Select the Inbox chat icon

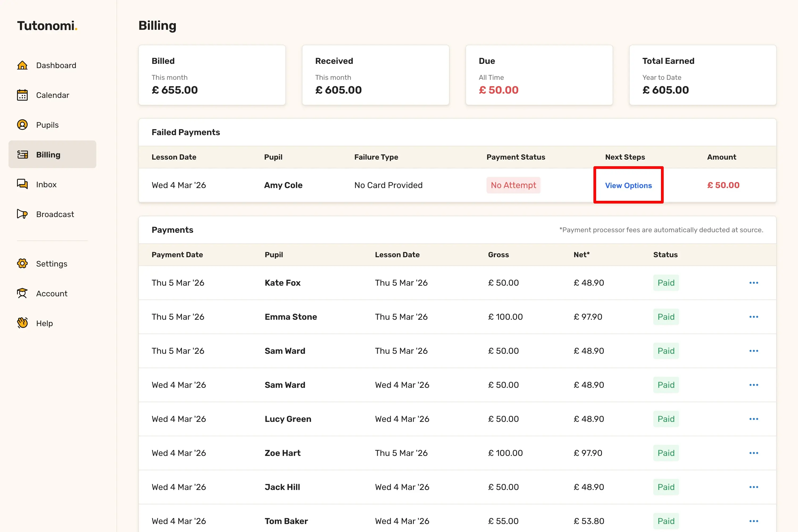click(x=22, y=184)
